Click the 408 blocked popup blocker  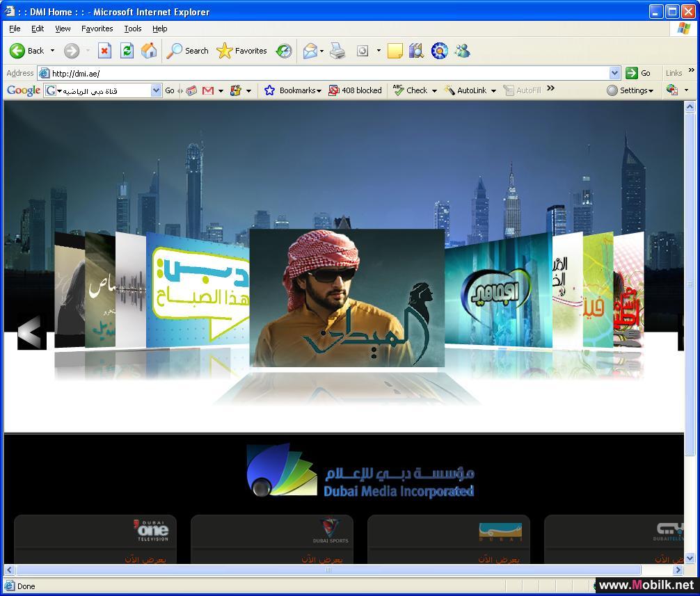click(x=356, y=90)
